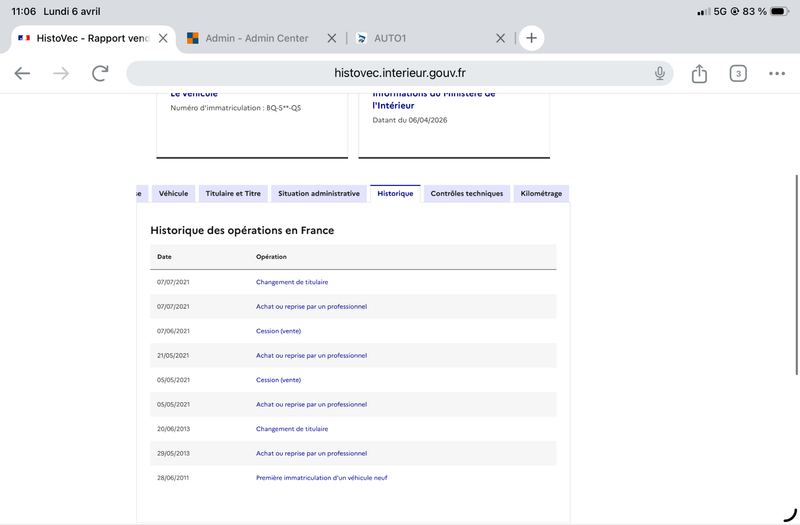Viewport: 800px width, 525px height.
Task: Tap the histovec.interieur.gouv.fr address field
Action: coord(400,73)
